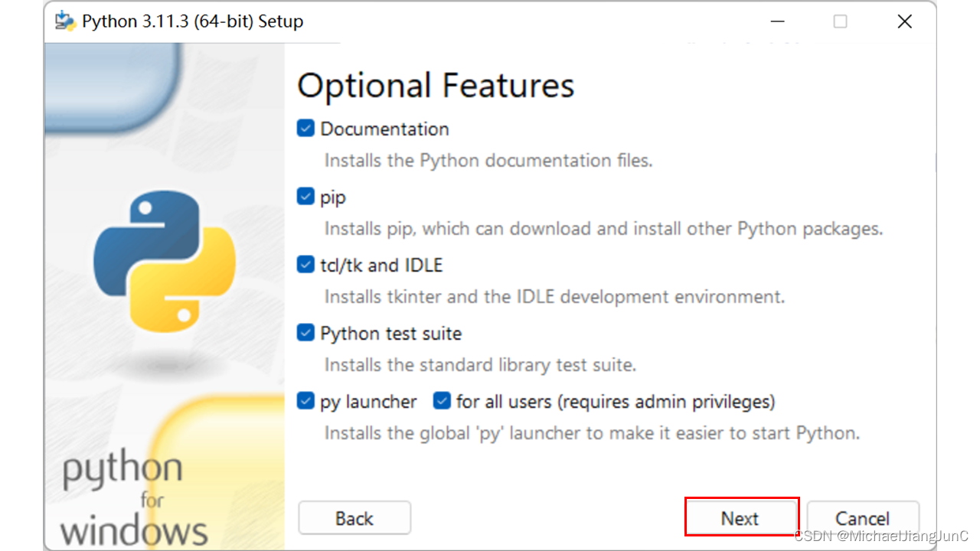Click the pip description about Python packages
Viewport: 980px width, 551px height.
604,228
